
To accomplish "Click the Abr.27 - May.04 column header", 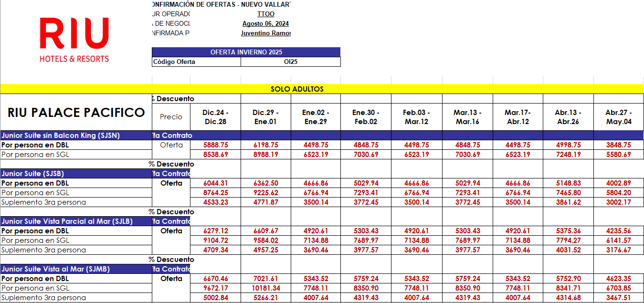I will [x=618, y=117].
